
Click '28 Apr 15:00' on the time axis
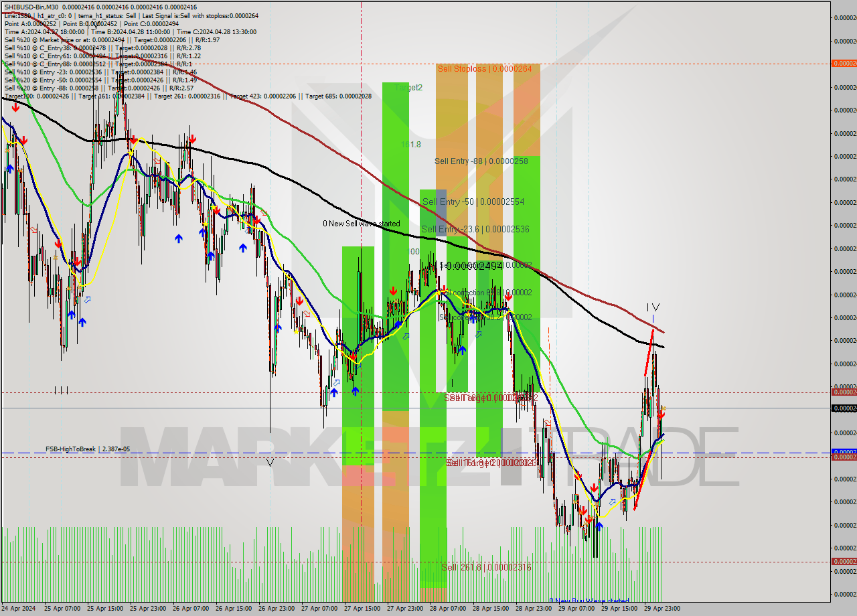click(x=490, y=609)
